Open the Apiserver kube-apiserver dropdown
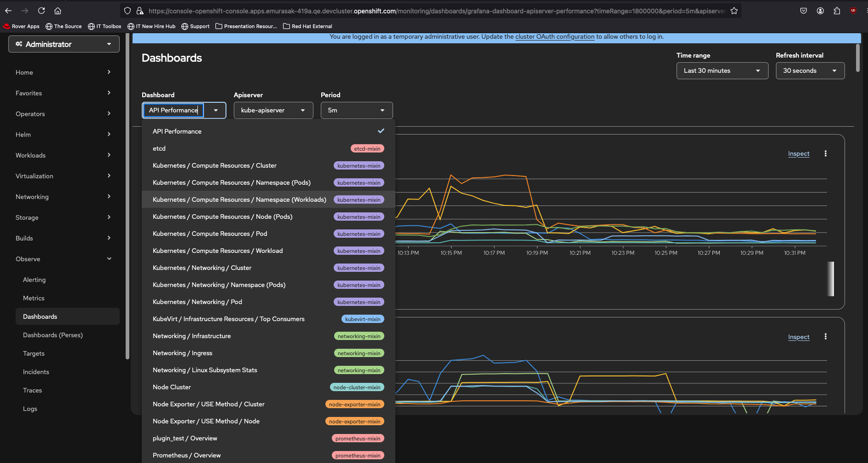The width and height of the screenshot is (868, 463). pos(273,110)
